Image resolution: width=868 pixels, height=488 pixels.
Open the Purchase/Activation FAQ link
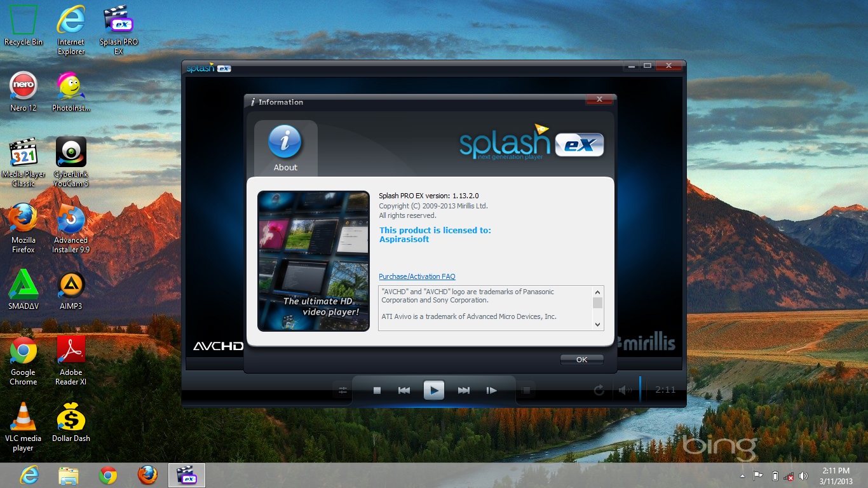click(x=417, y=276)
